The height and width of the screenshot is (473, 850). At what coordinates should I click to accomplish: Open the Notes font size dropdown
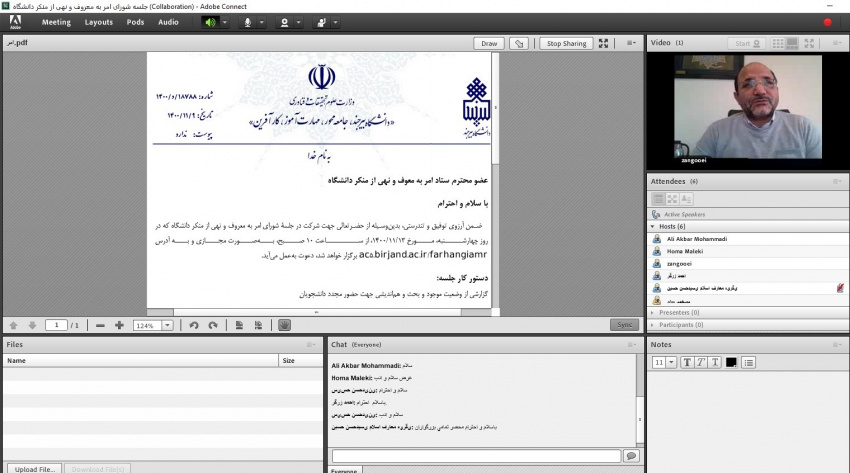click(671, 362)
